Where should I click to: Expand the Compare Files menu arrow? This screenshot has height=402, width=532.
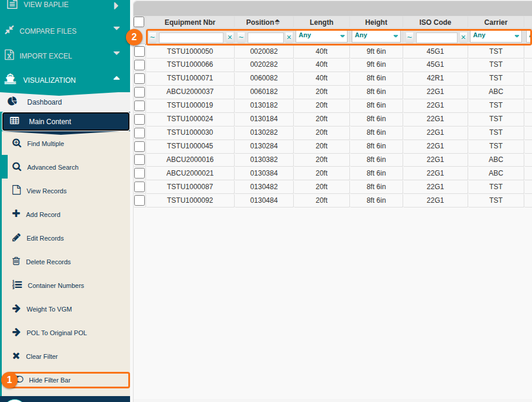click(116, 28)
